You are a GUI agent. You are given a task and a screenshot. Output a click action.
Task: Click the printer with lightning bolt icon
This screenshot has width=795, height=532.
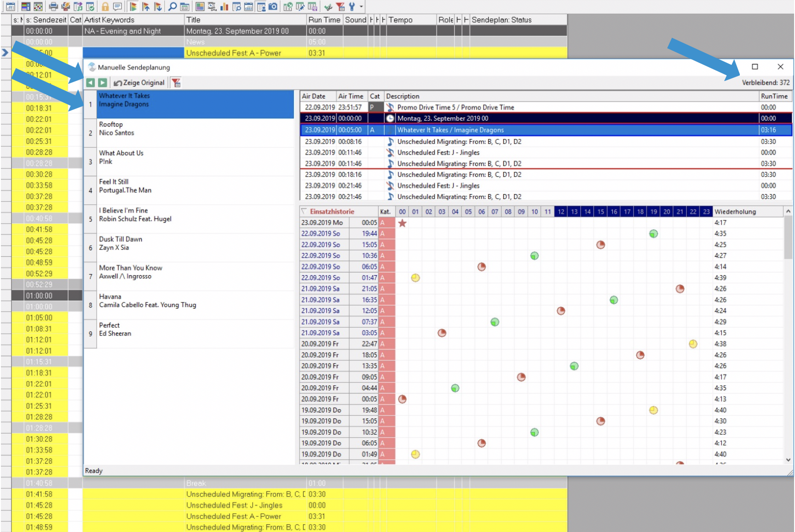pyautogui.click(x=66, y=6)
